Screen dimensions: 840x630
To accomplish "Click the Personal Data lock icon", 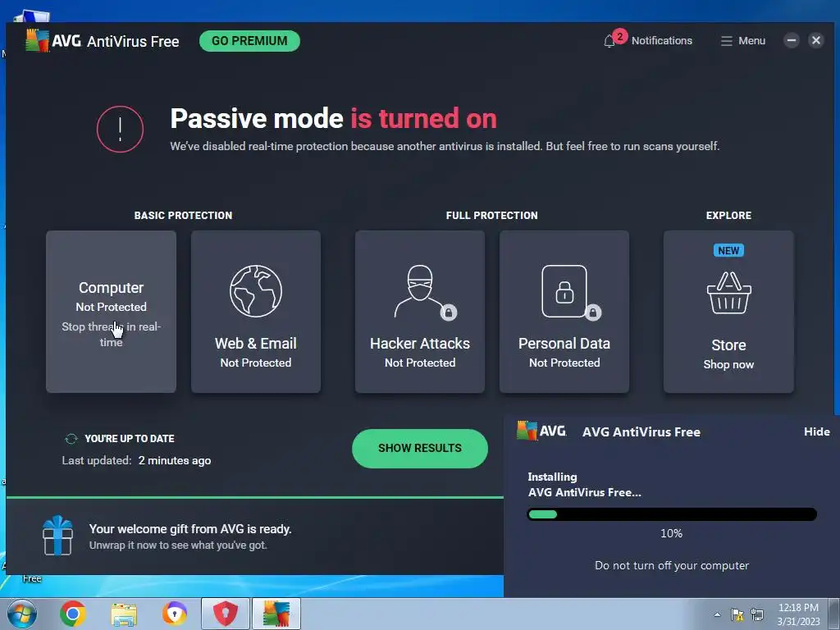I will [564, 291].
